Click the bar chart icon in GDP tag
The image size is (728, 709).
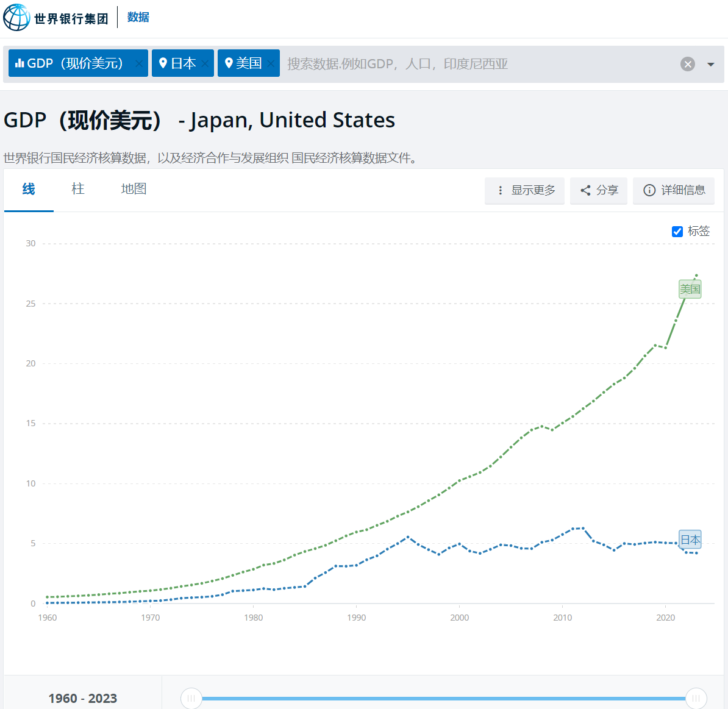20,63
